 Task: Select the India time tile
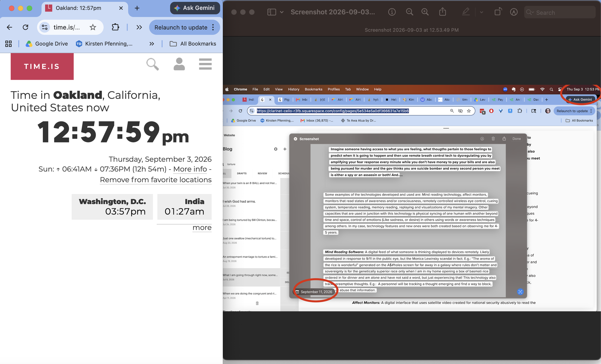pos(184,206)
